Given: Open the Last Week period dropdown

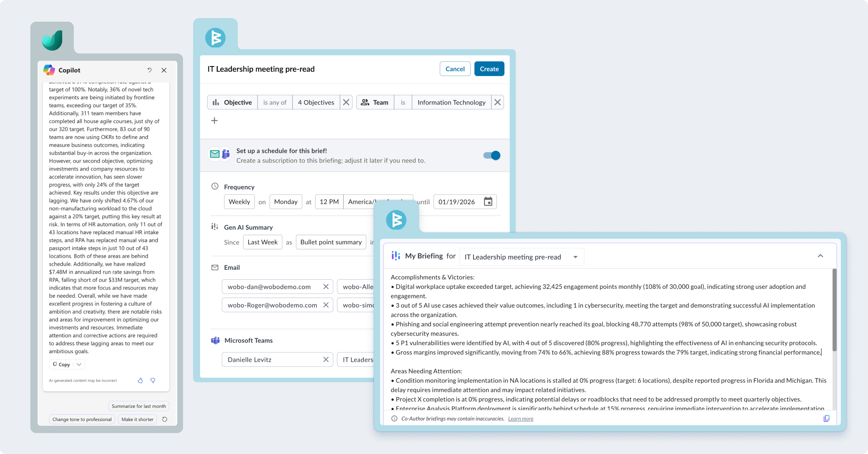Looking at the screenshot, I should (263, 242).
